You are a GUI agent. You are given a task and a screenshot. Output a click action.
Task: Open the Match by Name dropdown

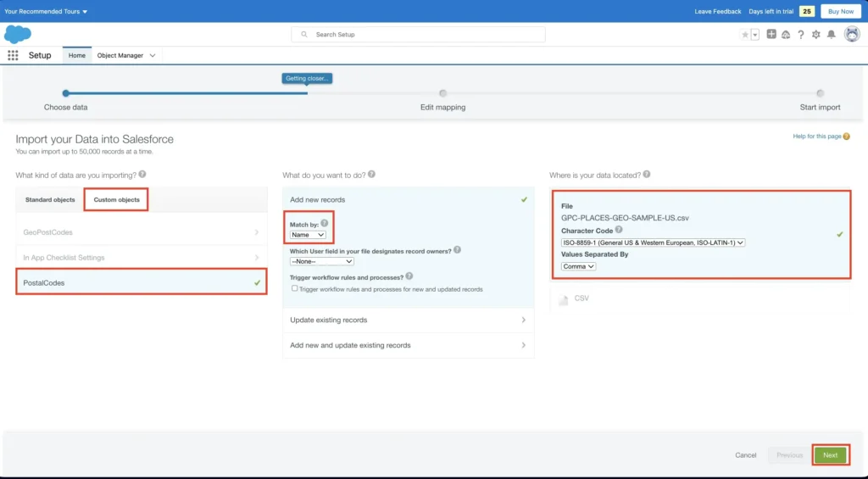coord(308,235)
